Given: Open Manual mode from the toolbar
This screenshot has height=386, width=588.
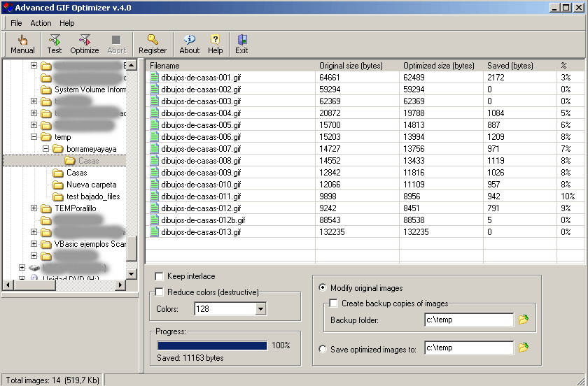Looking at the screenshot, I should tap(22, 44).
